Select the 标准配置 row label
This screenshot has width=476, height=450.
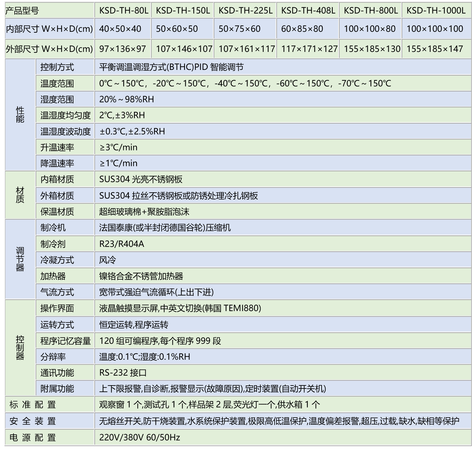(x=33, y=405)
